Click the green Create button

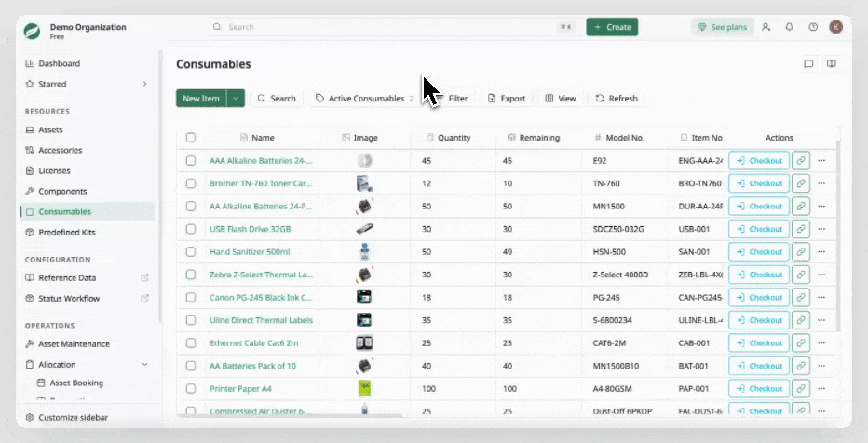[612, 27]
